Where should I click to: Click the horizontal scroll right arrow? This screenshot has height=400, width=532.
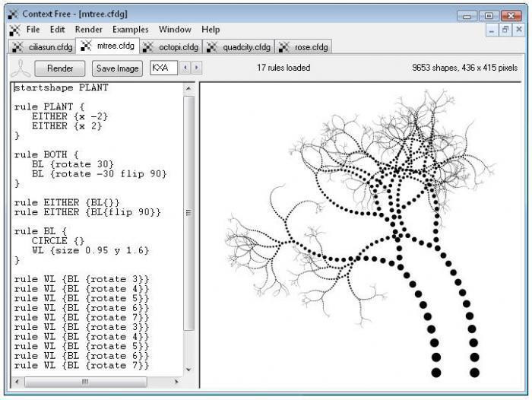176,382
